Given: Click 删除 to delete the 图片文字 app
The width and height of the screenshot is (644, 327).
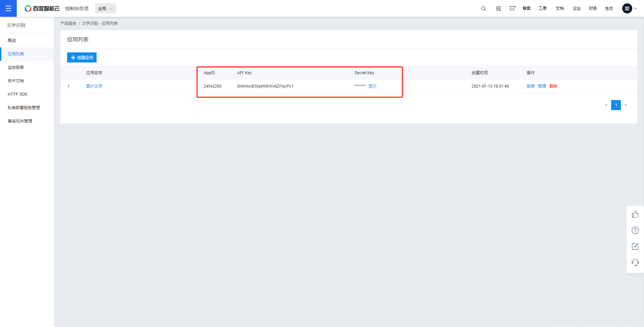Looking at the screenshot, I should (x=553, y=86).
